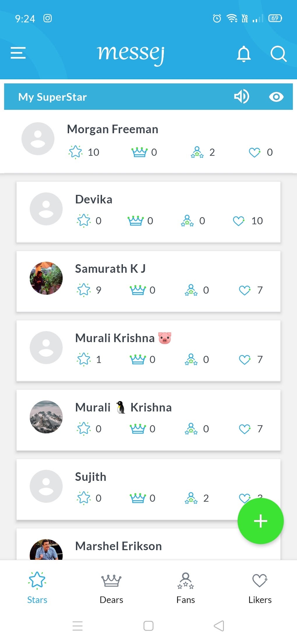
Task: Click Murali Krishna pig's star icon
Action: click(x=84, y=359)
